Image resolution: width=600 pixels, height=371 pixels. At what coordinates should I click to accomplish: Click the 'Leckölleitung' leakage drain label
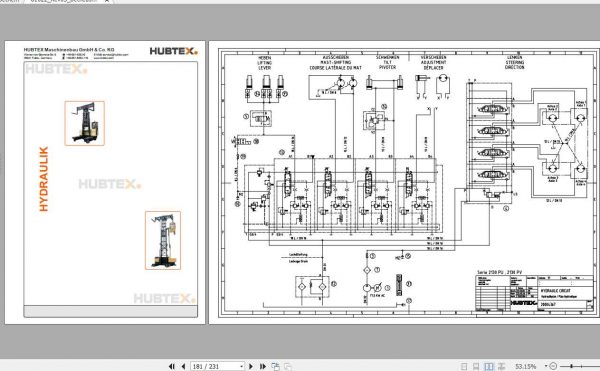298,254
